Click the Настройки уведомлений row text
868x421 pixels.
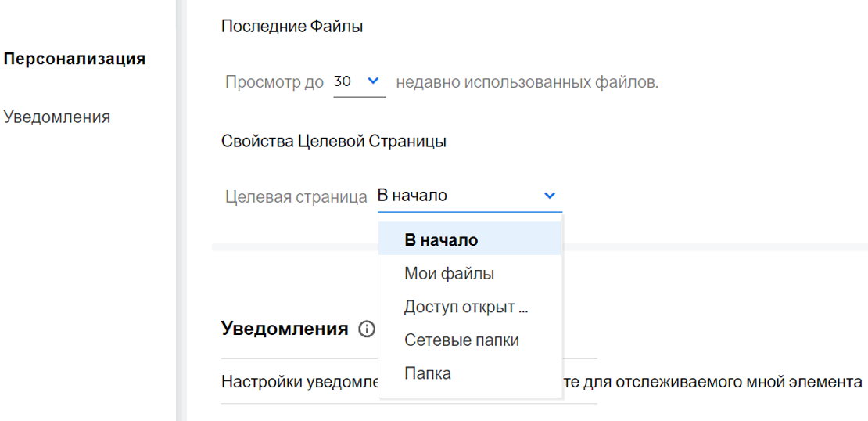297,383
